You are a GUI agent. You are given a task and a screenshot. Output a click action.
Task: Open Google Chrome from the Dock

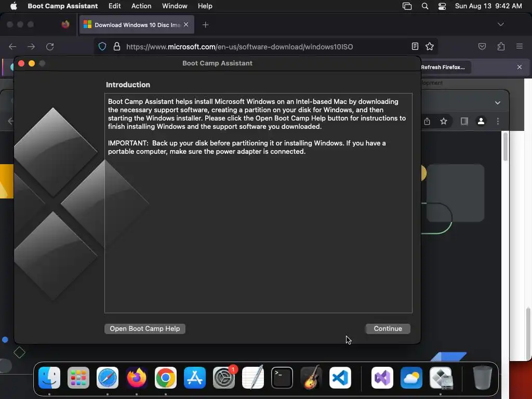point(166,378)
